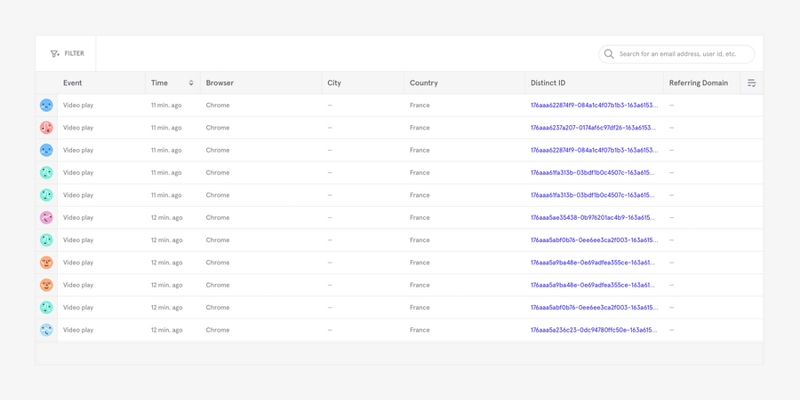Click the Referring Domain column header
Image resolution: width=800 pixels, height=400 pixels.
tap(698, 83)
